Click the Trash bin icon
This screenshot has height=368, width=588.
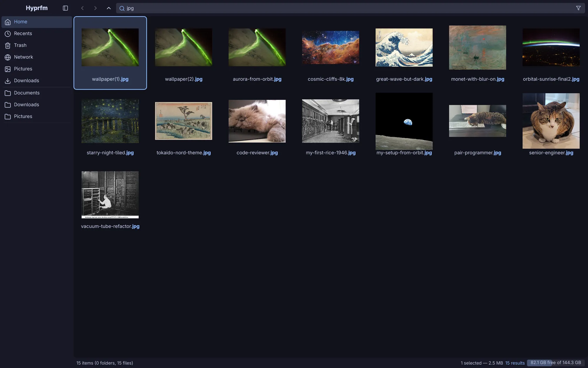pyautogui.click(x=8, y=46)
